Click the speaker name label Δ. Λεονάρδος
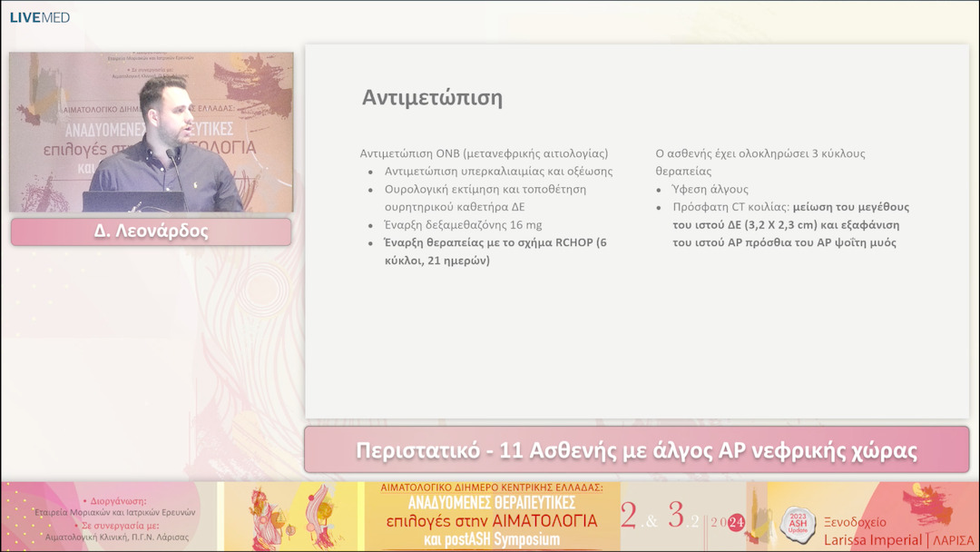Image resolution: width=980 pixels, height=552 pixels. coord(152,232)
